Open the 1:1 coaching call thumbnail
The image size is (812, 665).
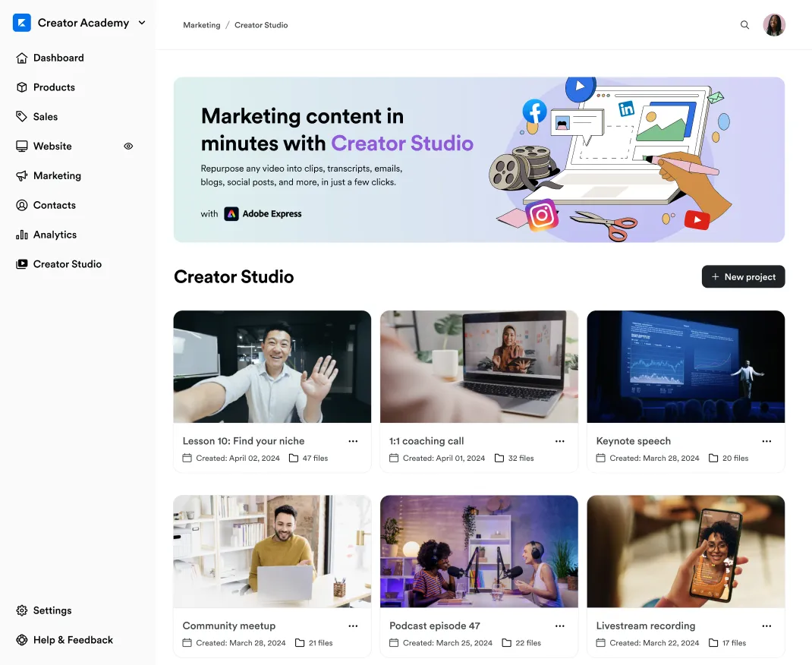coord(479,367)
